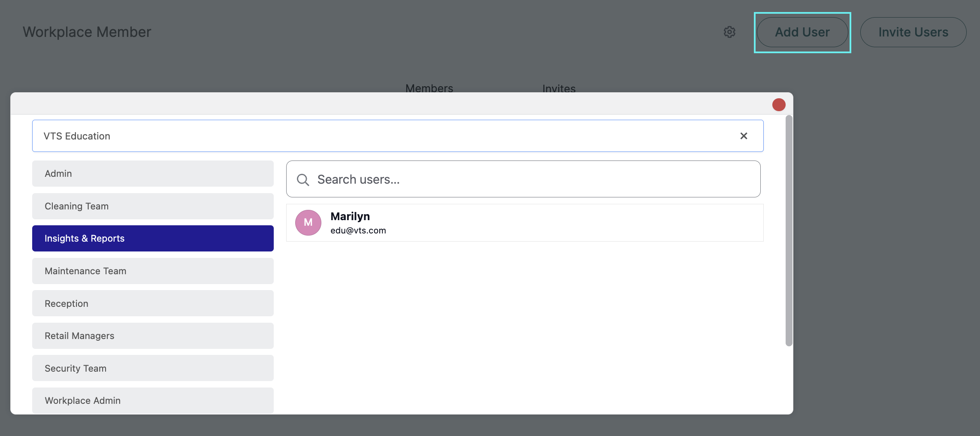Select the Retail Managers group
Viewport: 980px width, 436px height.
[x=153, y=336]
